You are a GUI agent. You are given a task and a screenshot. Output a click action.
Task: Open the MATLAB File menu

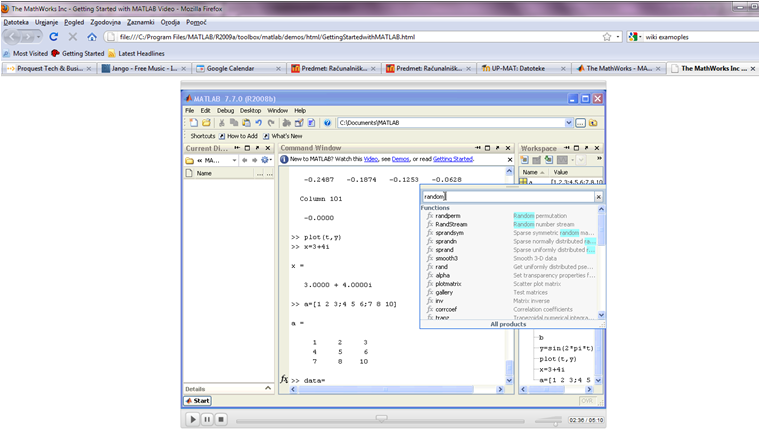click(x=190, y=111)
